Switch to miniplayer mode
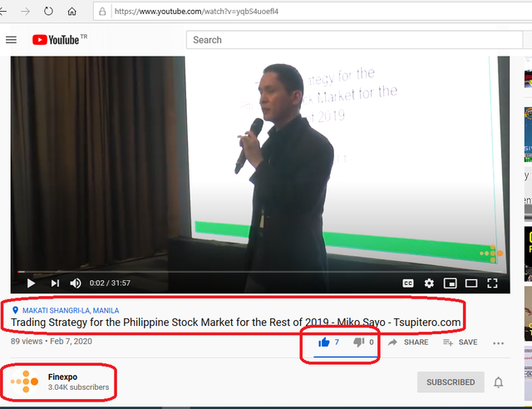 click(x=451, y=283)
